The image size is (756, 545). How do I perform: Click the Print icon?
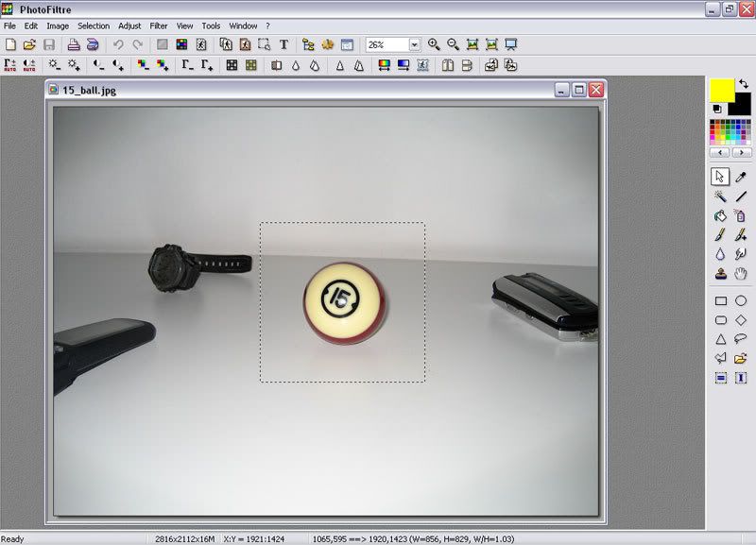74,44
